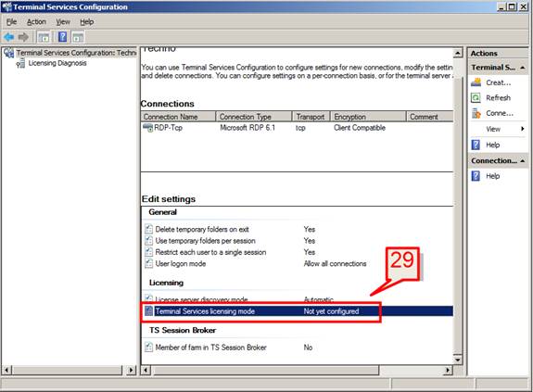
Task: Click the RDP-Tcp connection icon
Action: pyautogui.click(x=148, y=128)
